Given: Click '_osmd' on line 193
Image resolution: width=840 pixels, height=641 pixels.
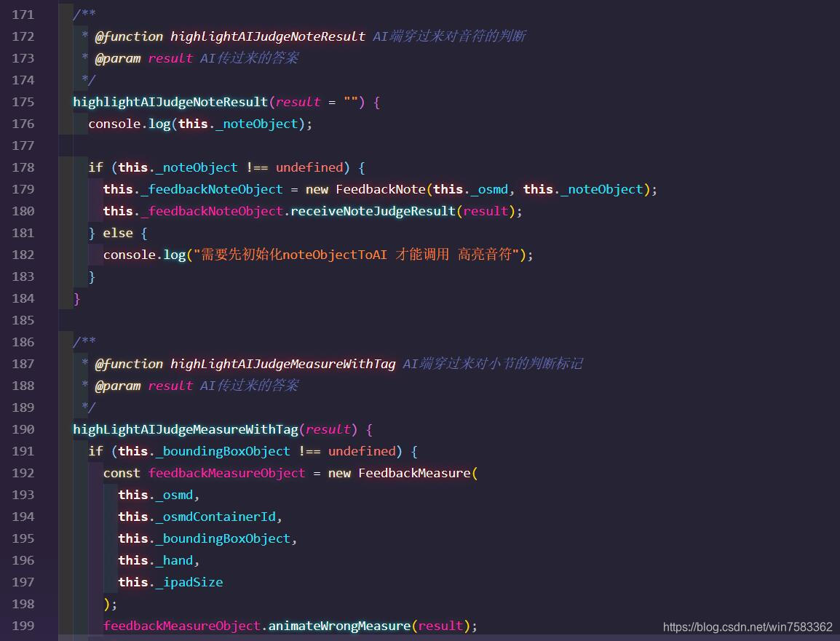Looking at the screenshot, I should click(x=174, y=495).
